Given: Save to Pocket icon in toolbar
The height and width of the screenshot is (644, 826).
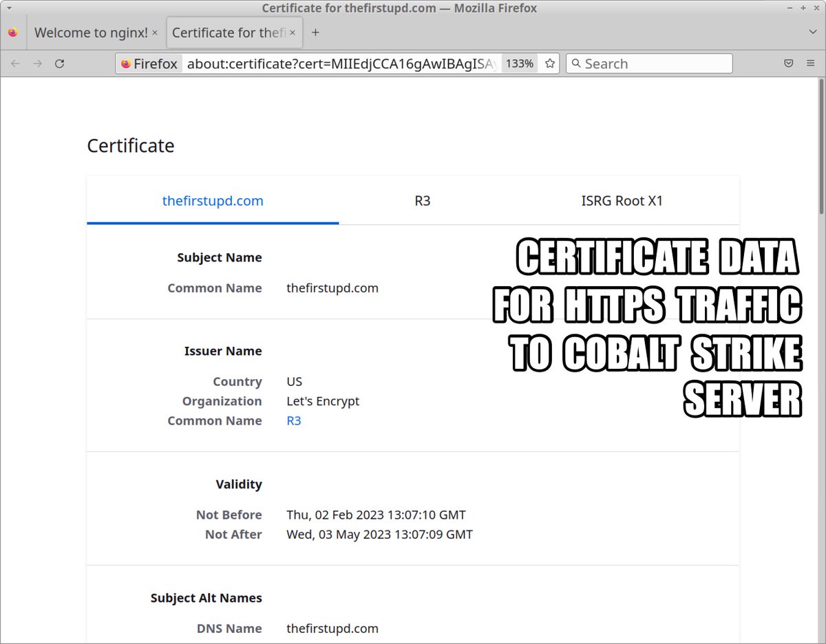Looking at the screenshot, I should 789,63.
